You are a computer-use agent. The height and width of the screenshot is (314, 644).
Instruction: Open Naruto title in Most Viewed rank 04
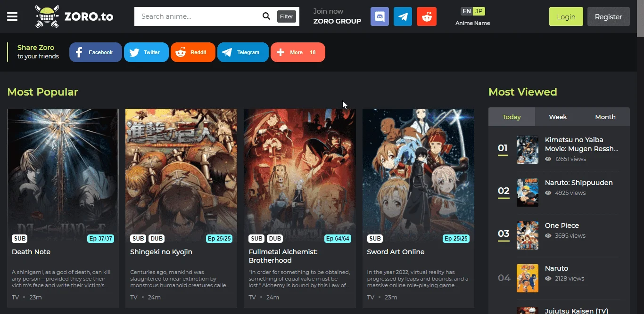(557, 268)
